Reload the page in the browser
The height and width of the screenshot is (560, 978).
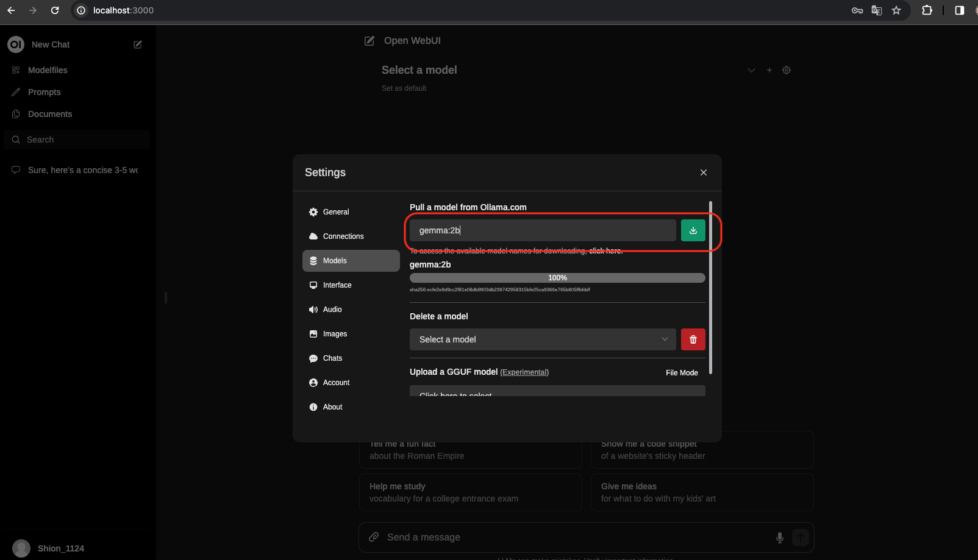(x=55, y=10)
